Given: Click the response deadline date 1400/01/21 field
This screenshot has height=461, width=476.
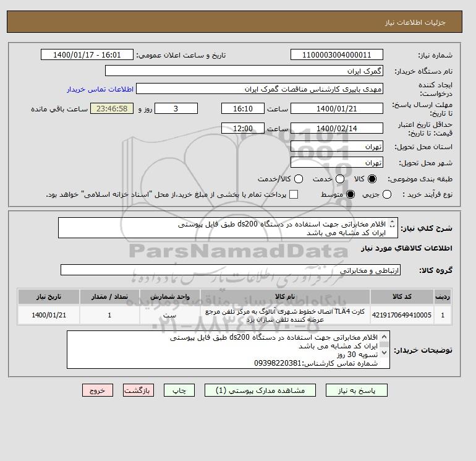Looking at the screenshot, I should pyautogui.click(x=337, y=108).
